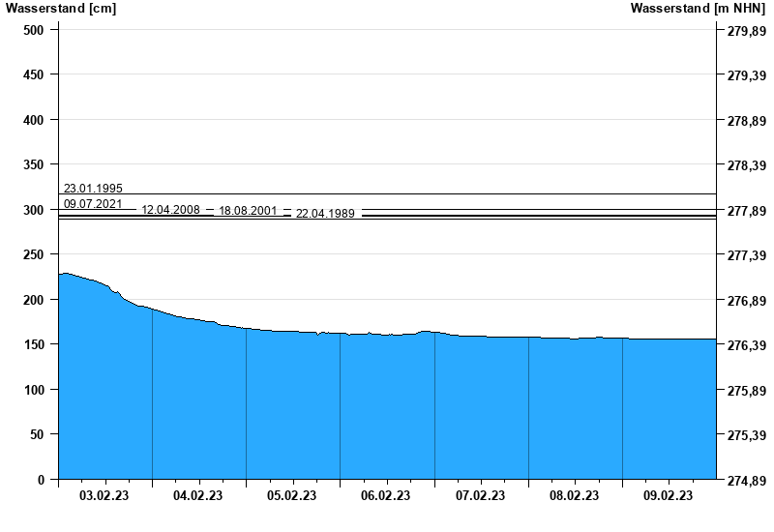Select the 09.07.2021 reference level label

coord(93,204)
